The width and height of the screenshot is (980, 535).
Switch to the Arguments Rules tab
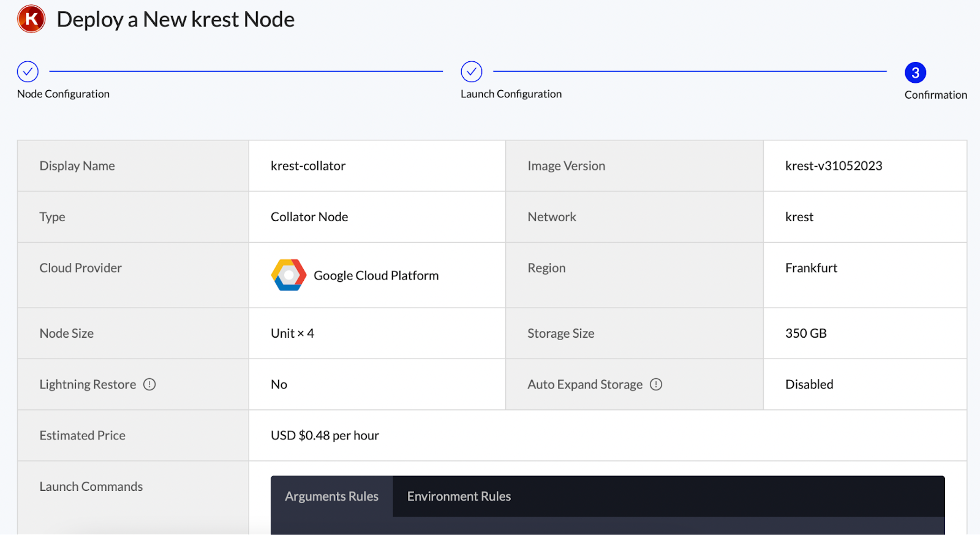tap(331, 496)
